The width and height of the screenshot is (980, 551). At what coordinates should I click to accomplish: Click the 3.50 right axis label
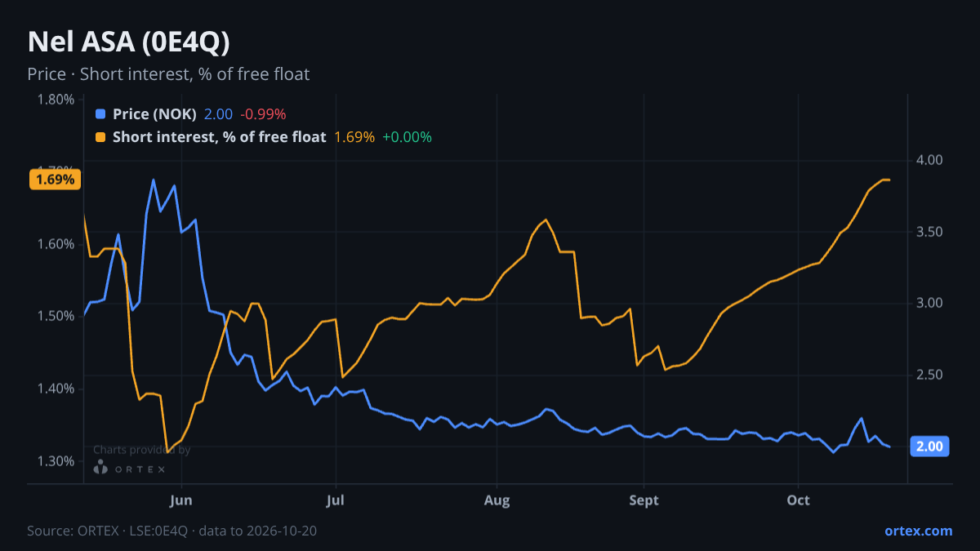coord(929,232)
